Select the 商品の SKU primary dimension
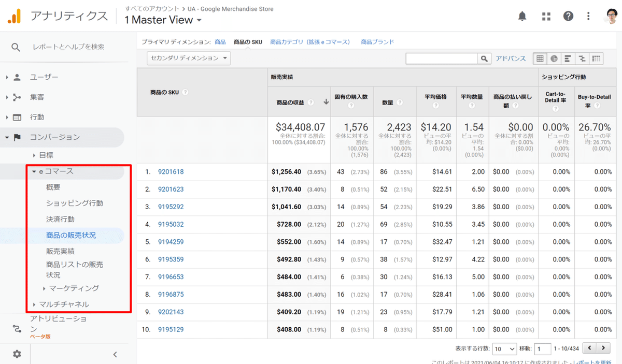Screen dimensions: 622x364 coord(248,42)
